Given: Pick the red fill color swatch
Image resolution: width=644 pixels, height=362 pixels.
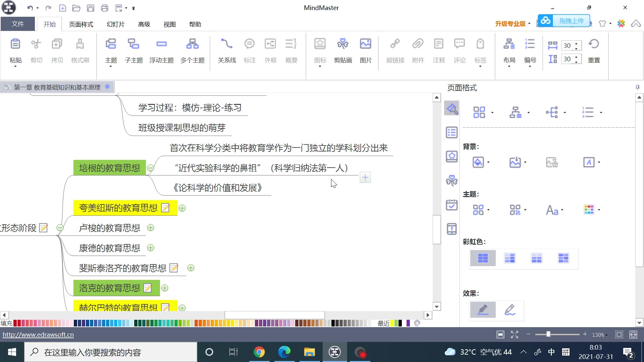Looking at the screenshot, I should pos(15,323).
